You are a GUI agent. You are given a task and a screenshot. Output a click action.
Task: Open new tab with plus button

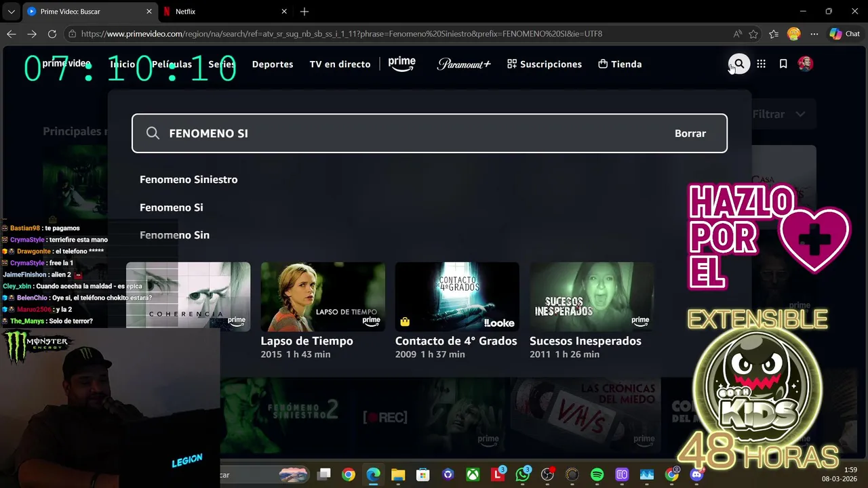point(304,12)
